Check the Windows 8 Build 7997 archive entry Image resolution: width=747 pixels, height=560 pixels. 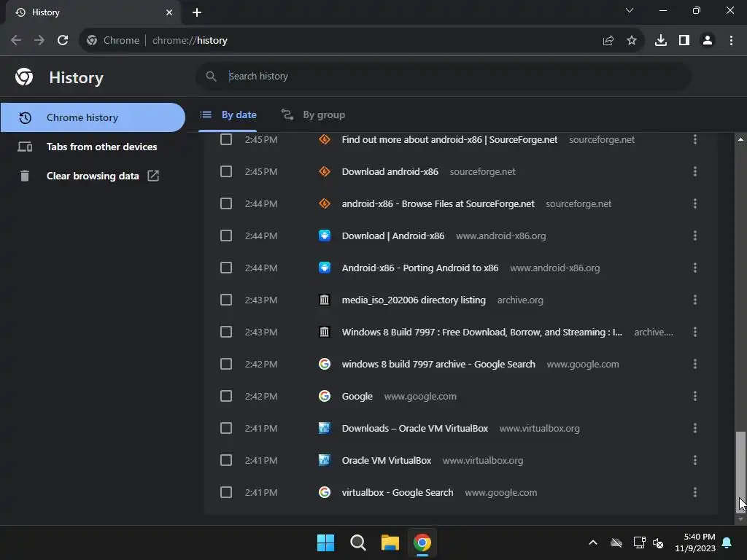click(x=226, y=332)
